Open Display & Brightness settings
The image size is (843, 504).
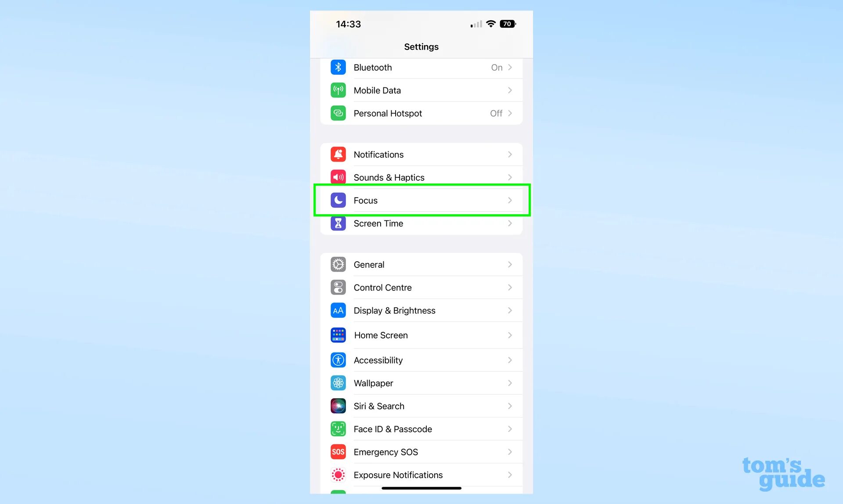pos(422,310)
